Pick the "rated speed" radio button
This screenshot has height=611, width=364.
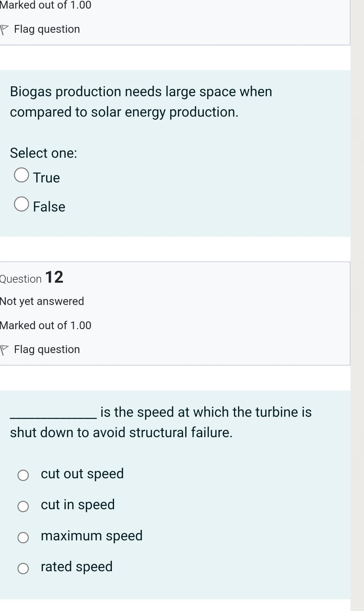click(23, 568)
